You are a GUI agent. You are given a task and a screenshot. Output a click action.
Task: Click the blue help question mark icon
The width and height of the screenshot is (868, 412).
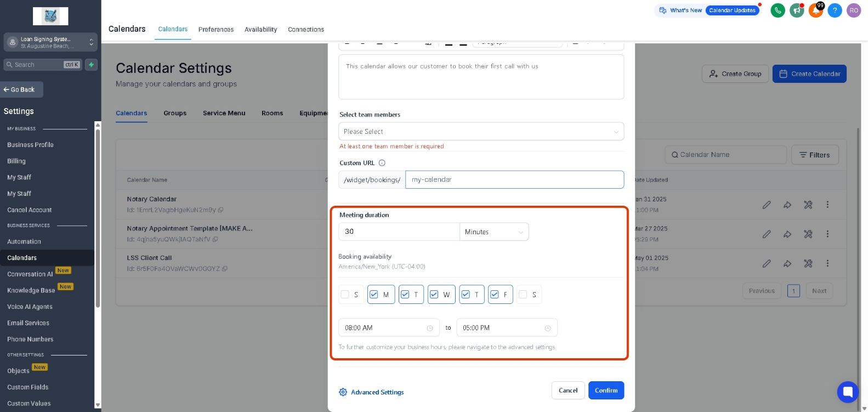[835, 10]
